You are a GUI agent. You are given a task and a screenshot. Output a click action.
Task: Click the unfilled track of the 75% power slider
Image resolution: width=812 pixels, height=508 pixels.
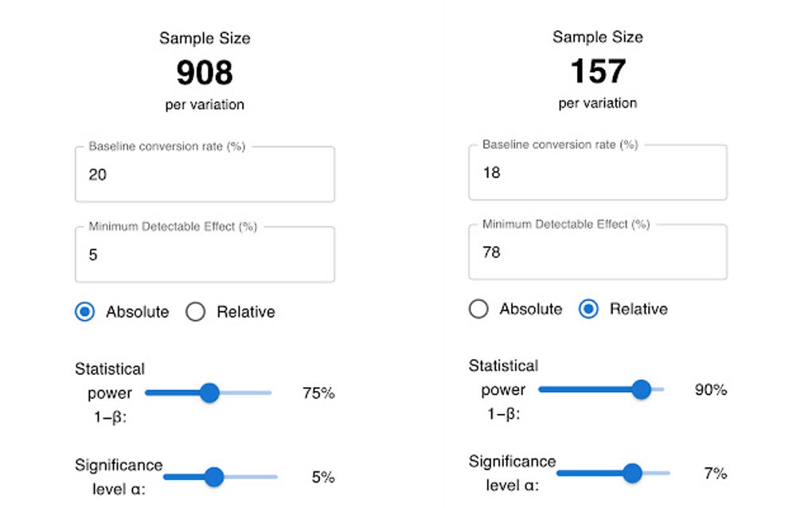tap(247, 393)
